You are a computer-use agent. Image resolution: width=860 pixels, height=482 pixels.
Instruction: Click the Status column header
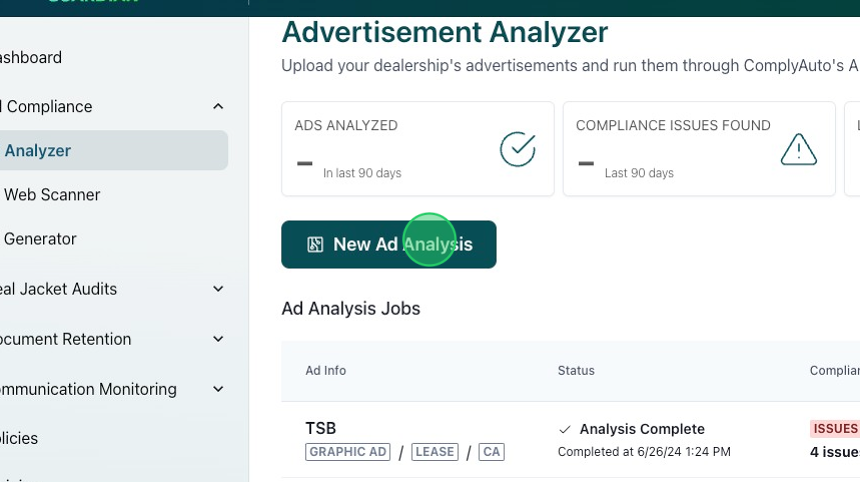[576, 371]
